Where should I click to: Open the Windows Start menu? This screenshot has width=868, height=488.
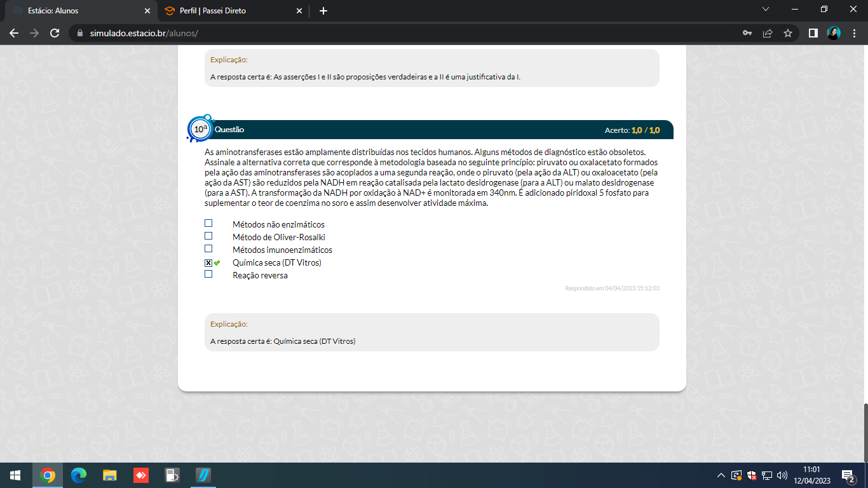(x=15, y=475)
